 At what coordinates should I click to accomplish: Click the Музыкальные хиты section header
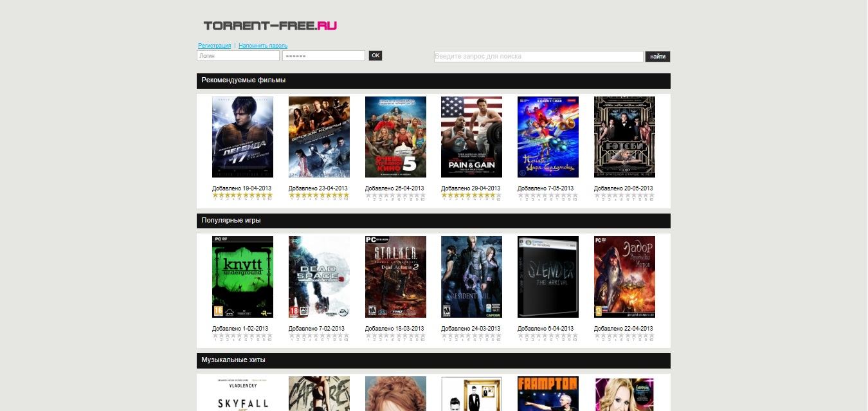(x=433, y=360)
